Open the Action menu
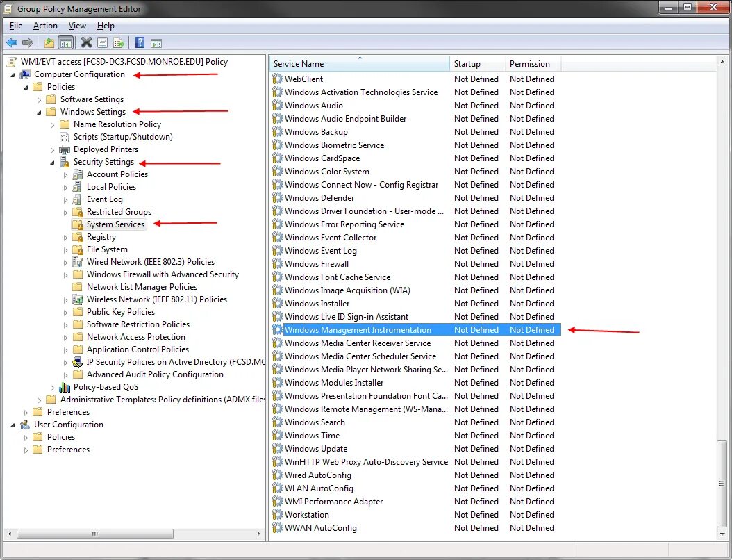This screenshot has width=732, height=560. pyautogui.click(x=45, y=26)
